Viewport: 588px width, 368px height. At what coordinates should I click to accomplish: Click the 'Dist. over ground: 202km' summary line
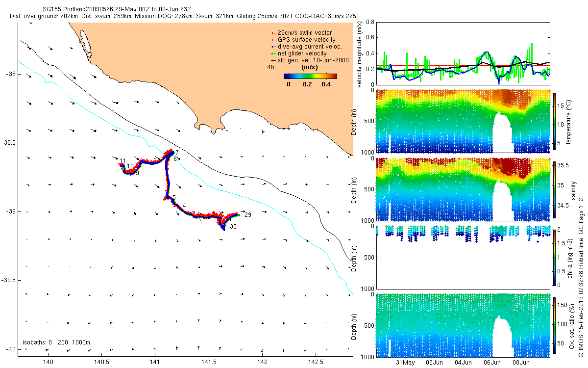pyautogui.click(x=185, y=16)
